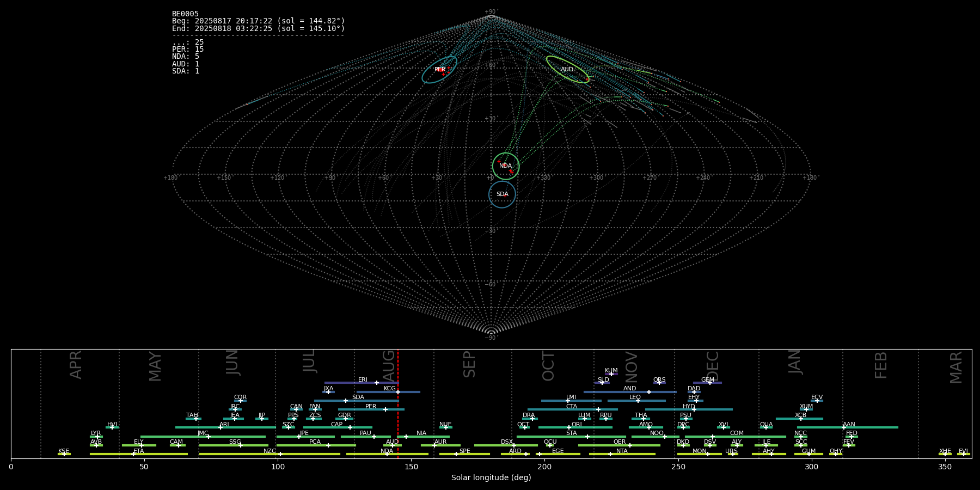The height and width of the screenshot is (490, 980).
Task: Click the red dashed current solar longitude line
Action: point(398,403)
